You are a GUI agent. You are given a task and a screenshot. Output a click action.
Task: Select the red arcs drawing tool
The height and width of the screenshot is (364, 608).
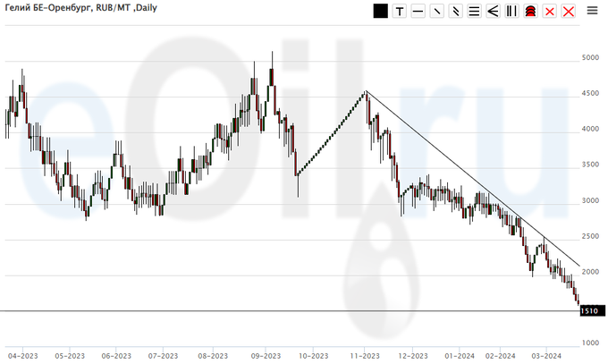point(530,12)
